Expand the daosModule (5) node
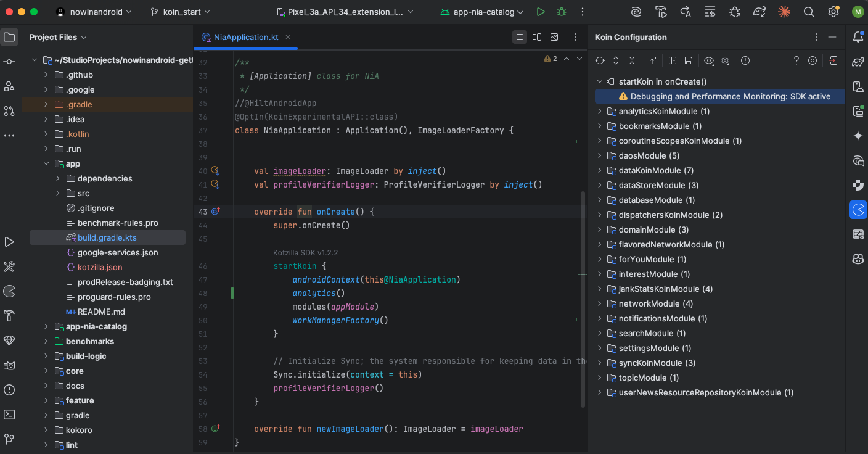Image resolution: width=868 pixels, height=454 pixels. [599, 156]
